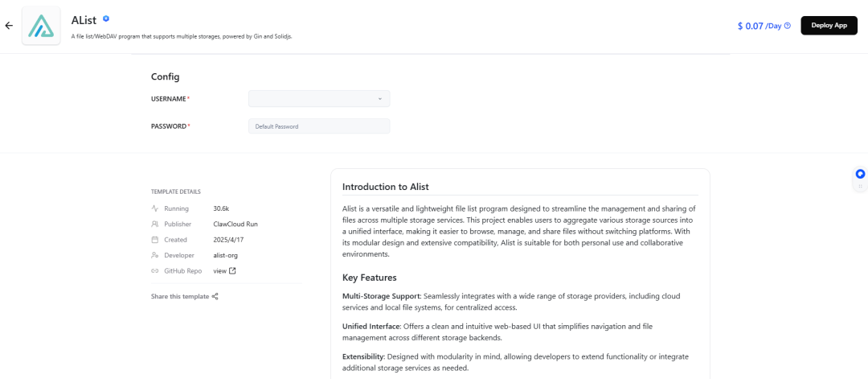This screenshot has height=379, width=868.
Task: Open the blue chat bubble widget
Action: point(860,174)
